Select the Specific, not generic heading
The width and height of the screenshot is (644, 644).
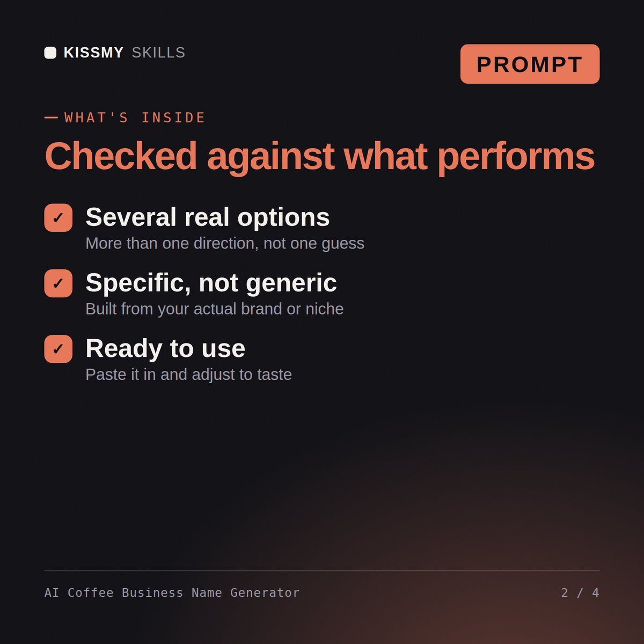211,283
